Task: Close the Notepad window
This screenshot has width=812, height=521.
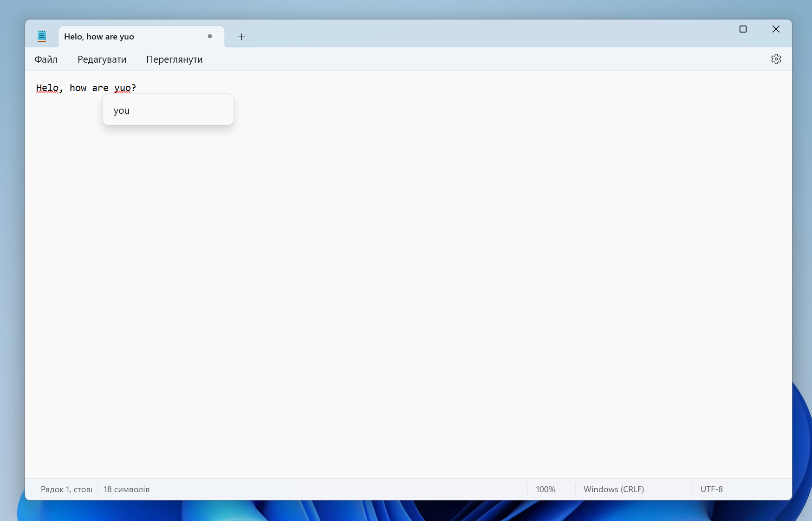Action: click(775, 29)
